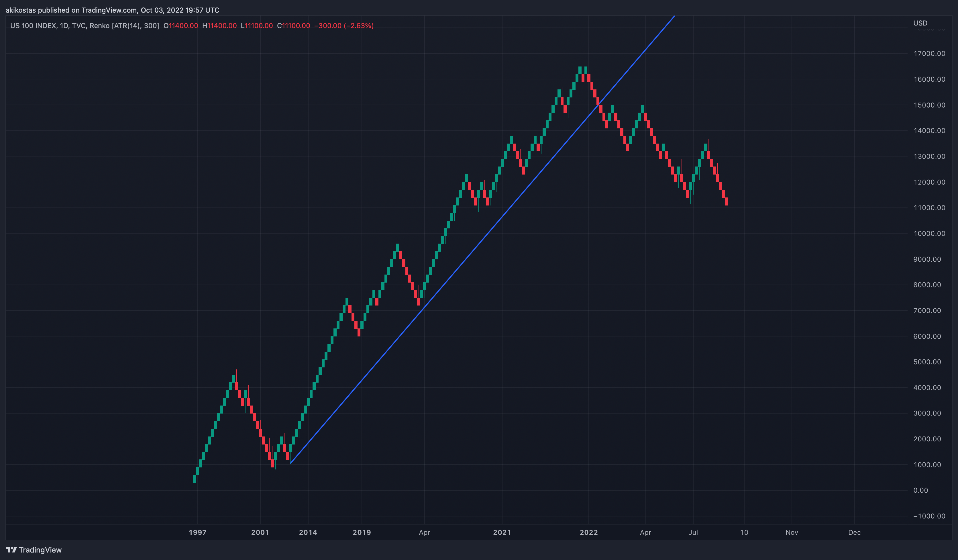Screen dimensions: 958x560
Task: Click the 17000.00 price axis label
Action: (929, 54)
